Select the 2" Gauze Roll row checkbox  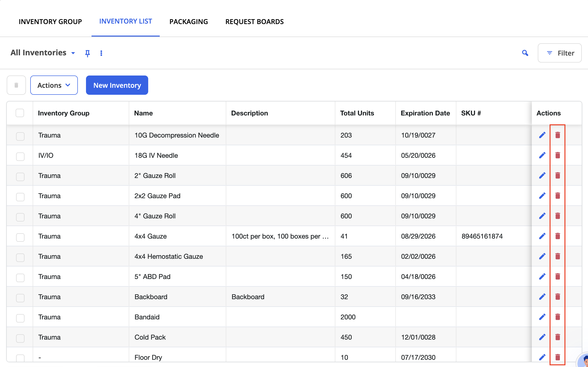point(20,177)
